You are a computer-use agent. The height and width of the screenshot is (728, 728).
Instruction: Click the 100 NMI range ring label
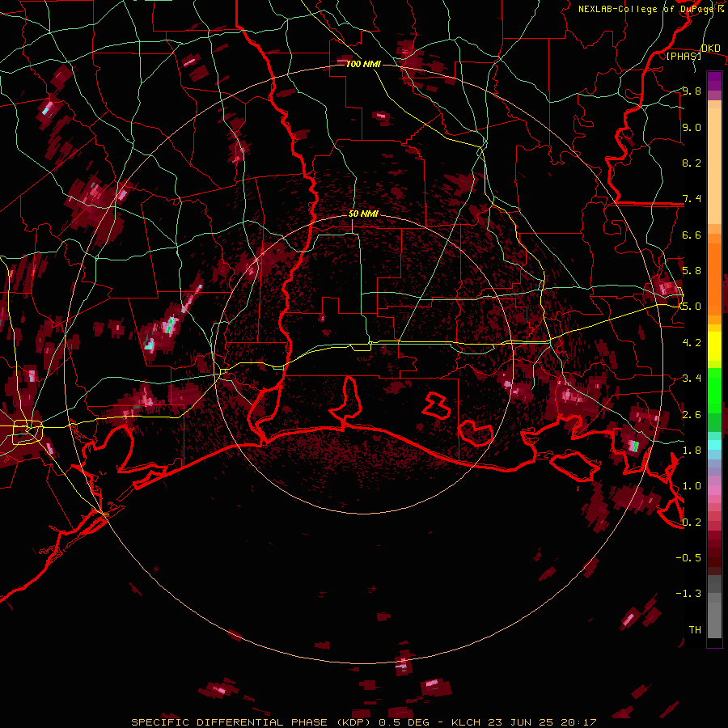[x=363, y=64]
